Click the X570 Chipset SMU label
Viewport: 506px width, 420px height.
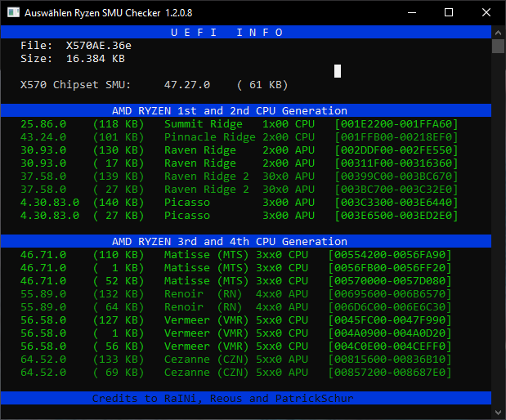[75, 85]
